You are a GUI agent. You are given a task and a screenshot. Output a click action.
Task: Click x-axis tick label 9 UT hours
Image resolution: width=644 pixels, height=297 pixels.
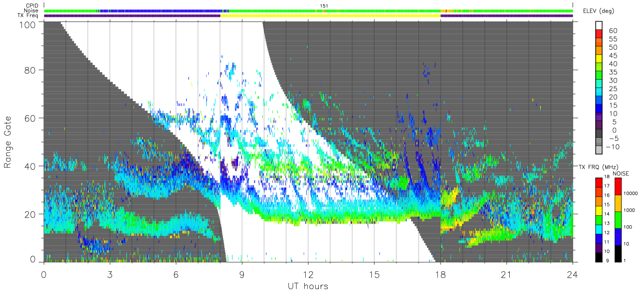[242, 274]
